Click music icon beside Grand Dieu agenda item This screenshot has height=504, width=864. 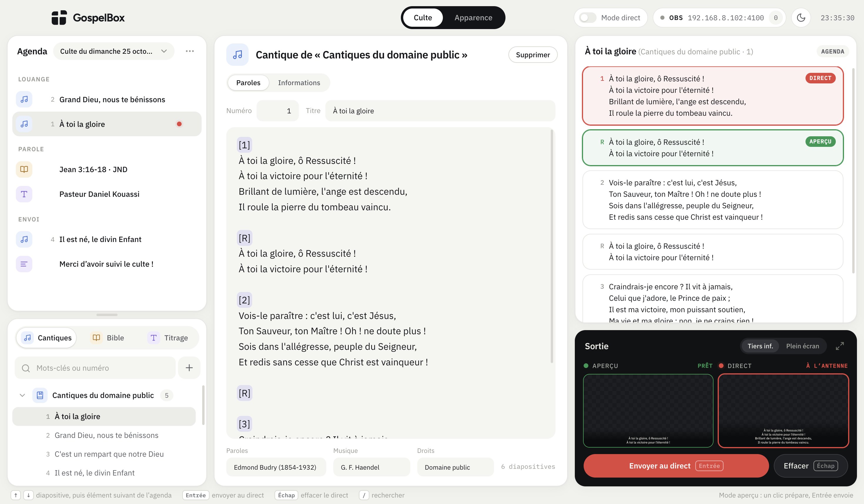[x=24, y=99]
